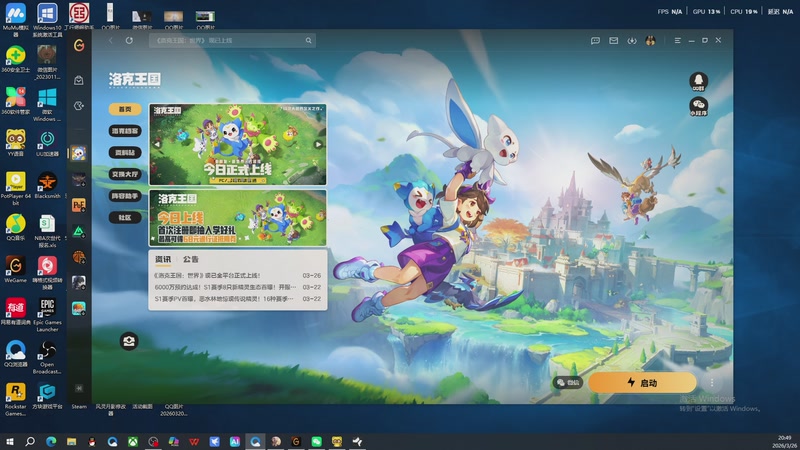This screenshot has height=450, width=800.
Task: Refresh the page with the reload icon
Action: (x=129, y=40)
